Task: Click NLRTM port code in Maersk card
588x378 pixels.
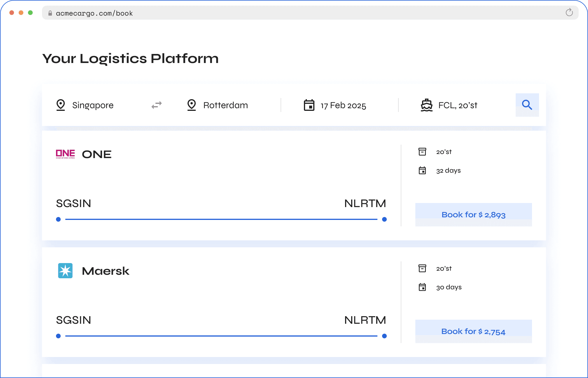Action: coord(365,320)
